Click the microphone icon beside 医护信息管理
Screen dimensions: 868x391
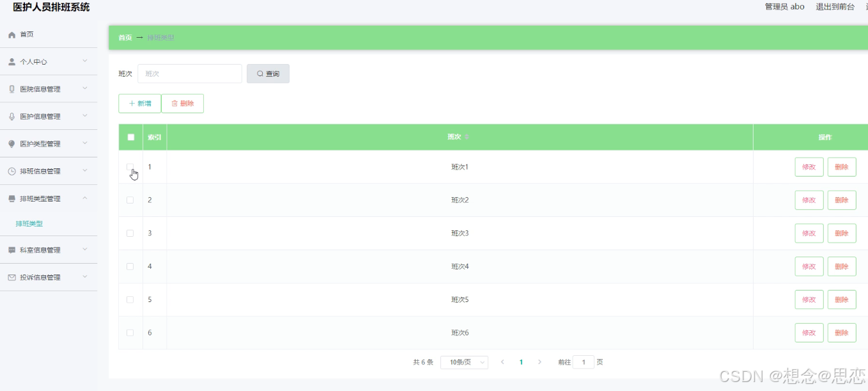click(12, 116)
